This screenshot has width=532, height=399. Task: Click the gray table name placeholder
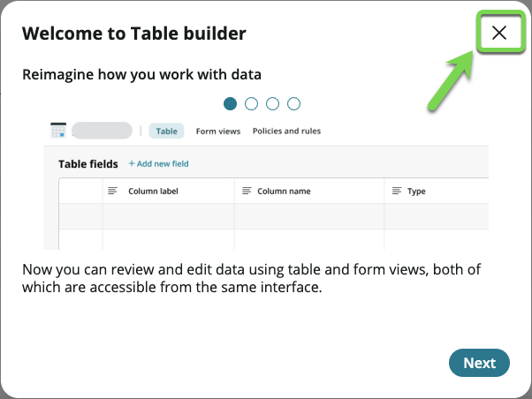click(102, 131)
